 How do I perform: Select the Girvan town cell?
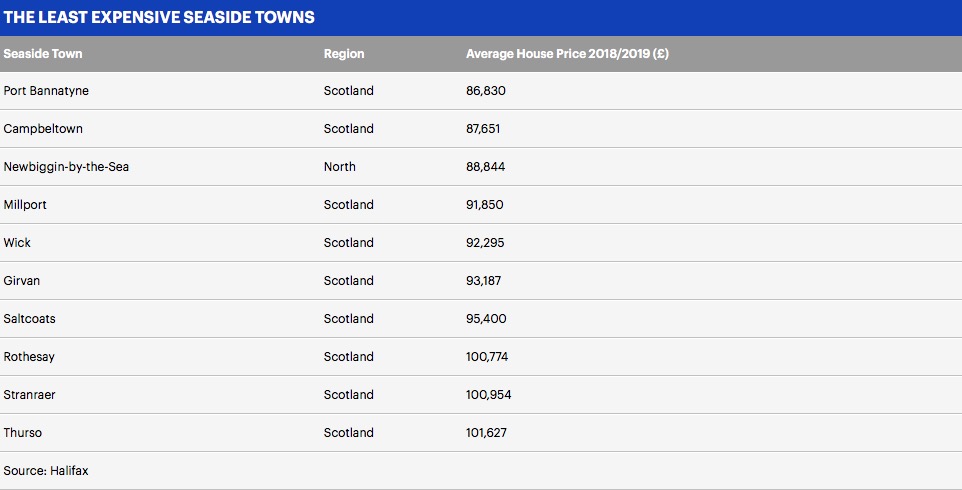tap(22, 281)
